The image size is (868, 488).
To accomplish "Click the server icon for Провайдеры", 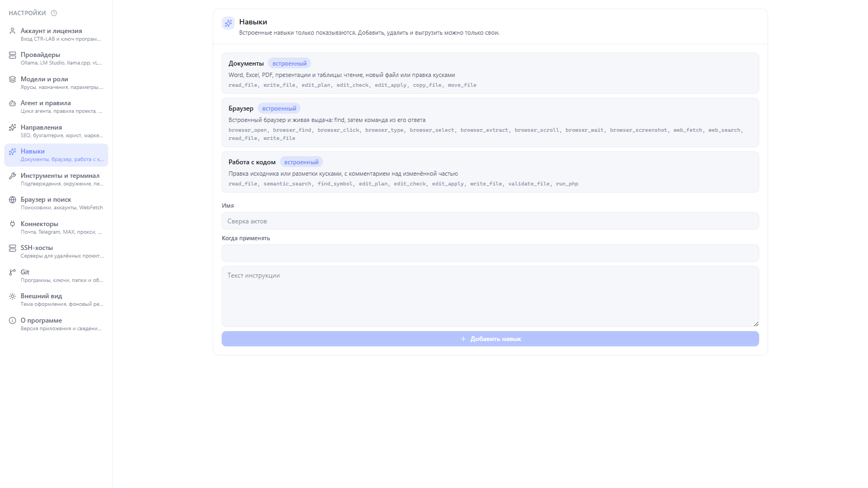I will point(12,55).
